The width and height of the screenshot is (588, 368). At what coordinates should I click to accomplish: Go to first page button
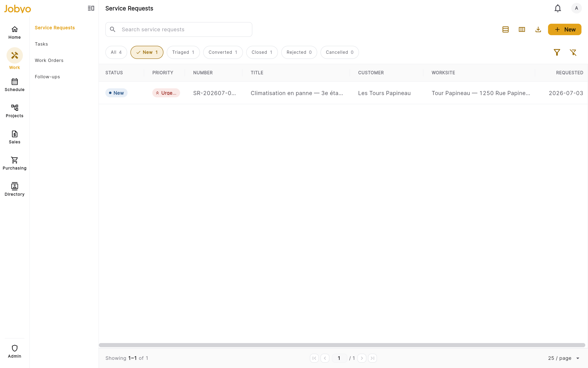point(314,358)
